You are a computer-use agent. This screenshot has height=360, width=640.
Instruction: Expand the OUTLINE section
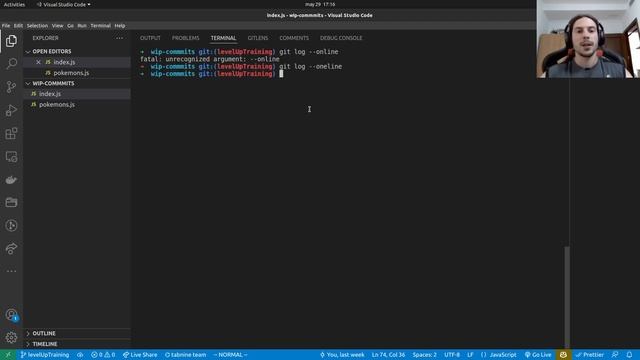[x=78, y=333]
